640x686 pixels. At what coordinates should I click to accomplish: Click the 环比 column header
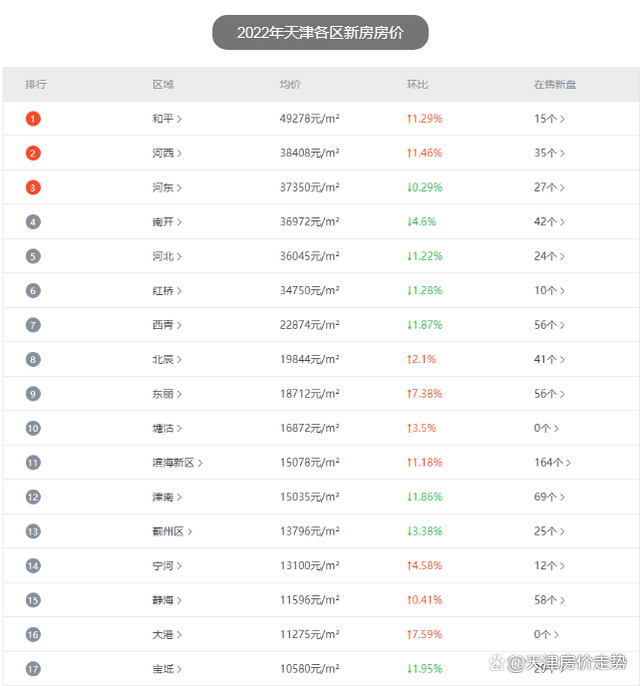[417, 85]
